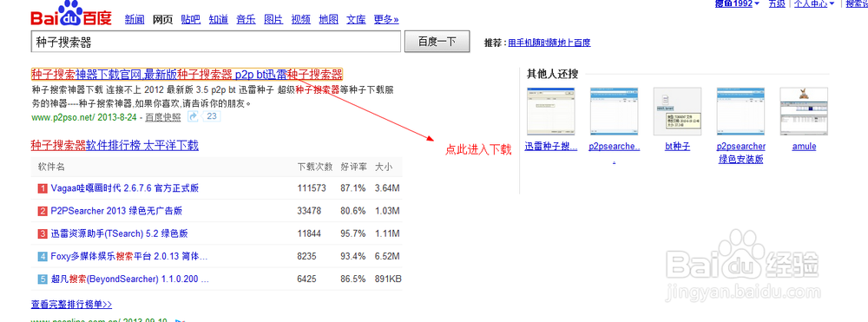
Task: Click the p2psearche... thumbnail image
Action: coord(614,111)
